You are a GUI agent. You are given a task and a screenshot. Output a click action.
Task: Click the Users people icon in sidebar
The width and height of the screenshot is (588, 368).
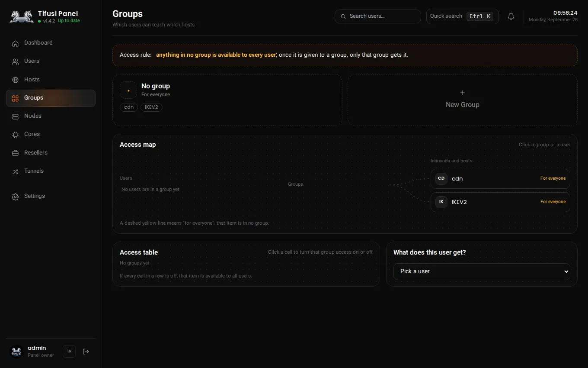click(15, 61)
